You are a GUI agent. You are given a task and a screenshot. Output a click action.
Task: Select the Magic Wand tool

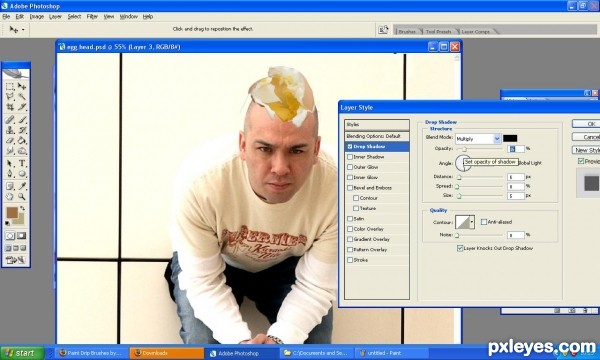(x=22, y=96)
